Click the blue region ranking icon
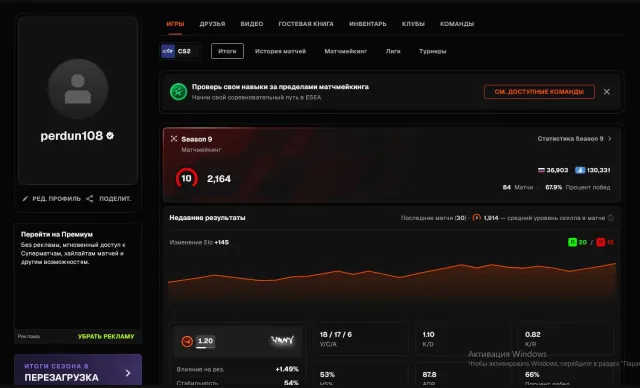 click(x=580, y=170)
